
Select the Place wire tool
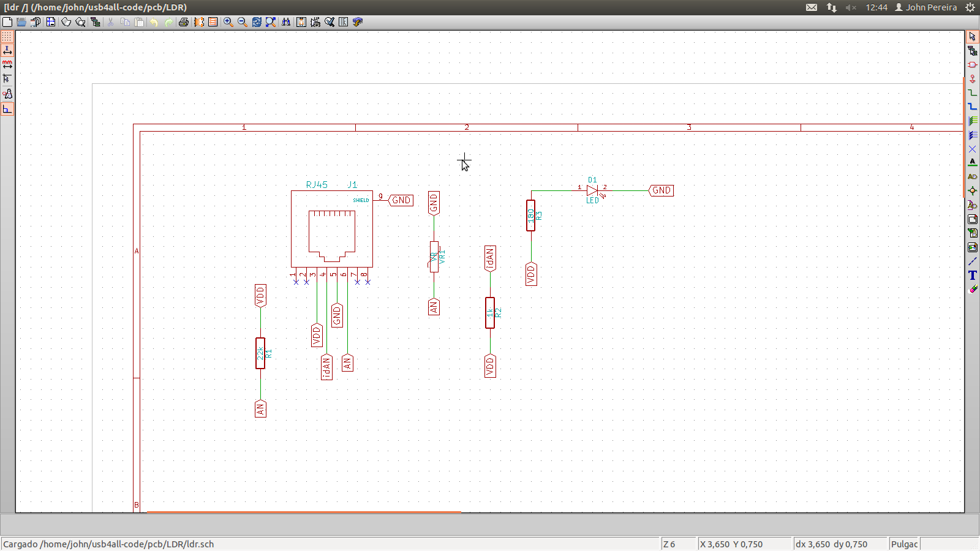click(x=973, y=93)
